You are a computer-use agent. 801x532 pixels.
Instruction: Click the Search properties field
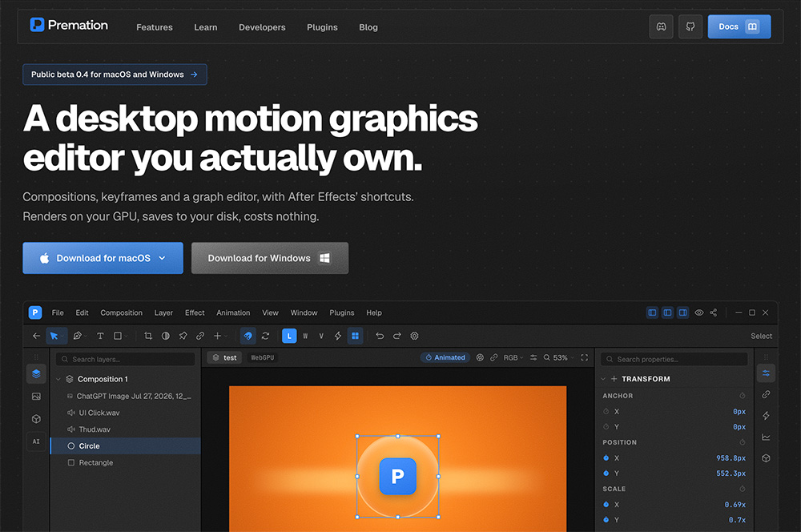click(x=674, y=359)
